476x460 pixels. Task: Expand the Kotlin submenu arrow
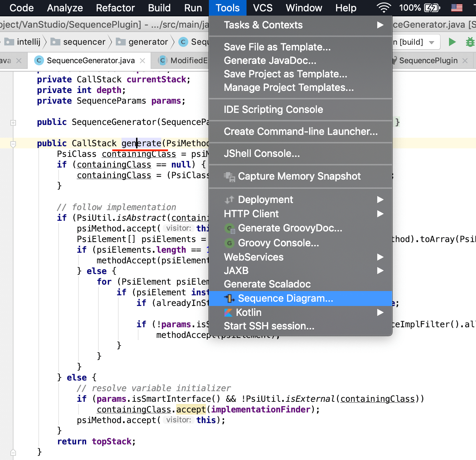coord(380,312)
